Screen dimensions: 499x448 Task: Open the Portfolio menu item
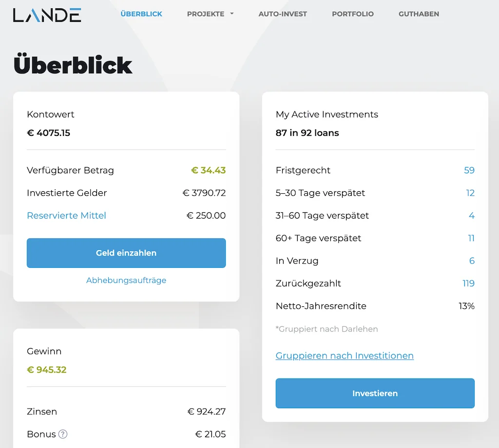pos(353,14)
